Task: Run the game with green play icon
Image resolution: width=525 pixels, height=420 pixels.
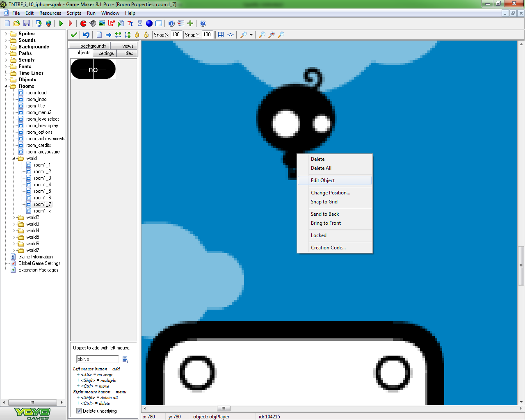Action: click(x=61, y=23)
